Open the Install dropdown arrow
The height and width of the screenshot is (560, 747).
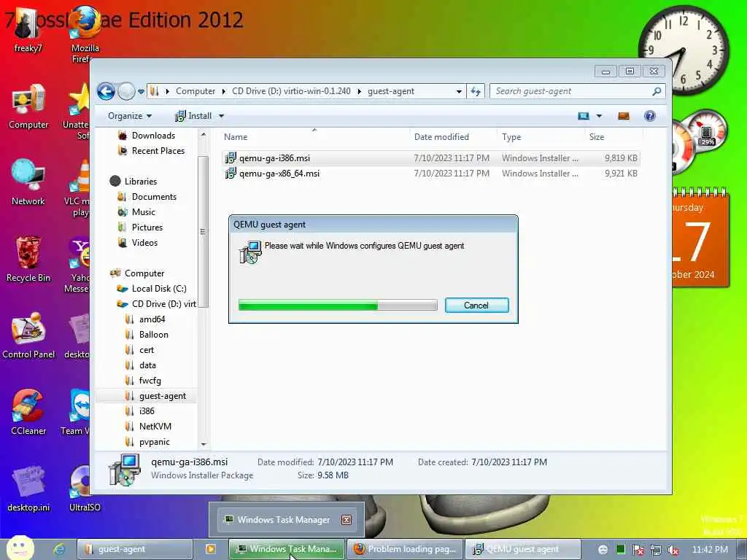221,116
